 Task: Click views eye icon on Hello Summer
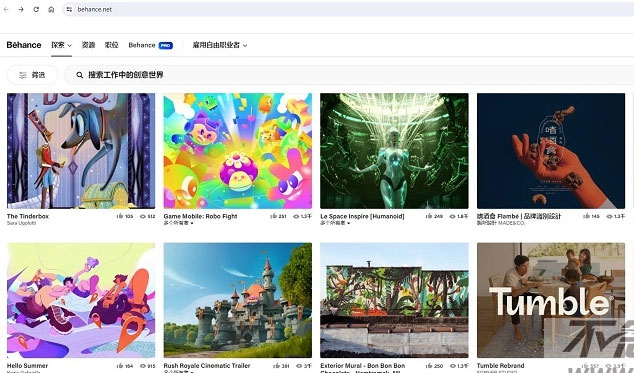[143, 366]
